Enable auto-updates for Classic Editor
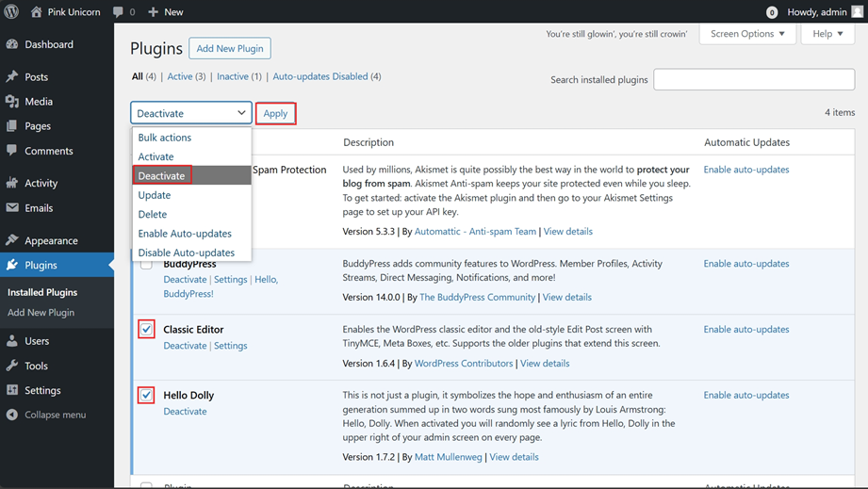 (746, 329)
